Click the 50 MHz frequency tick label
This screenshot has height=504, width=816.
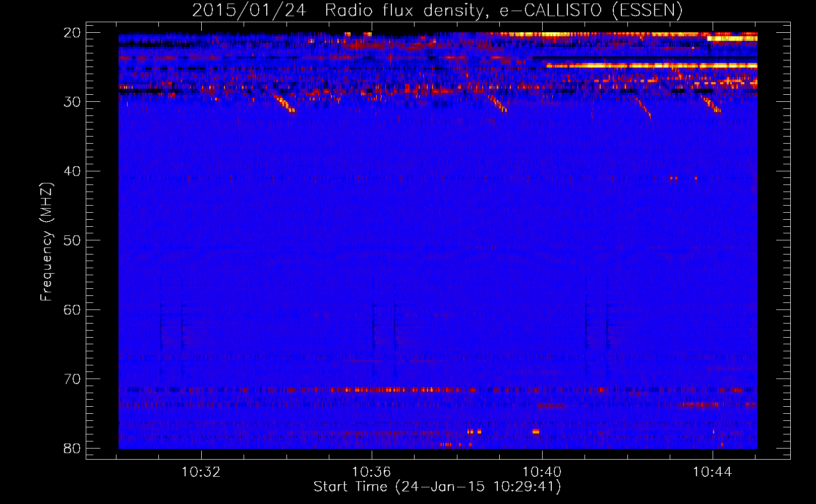(x=72, y=240)
